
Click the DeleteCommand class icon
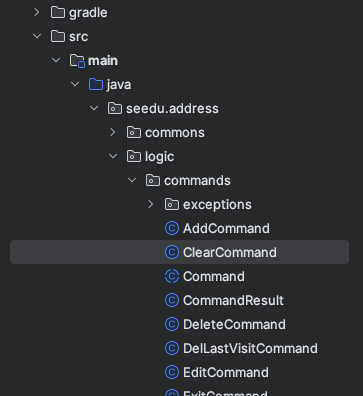pos(172,324)
